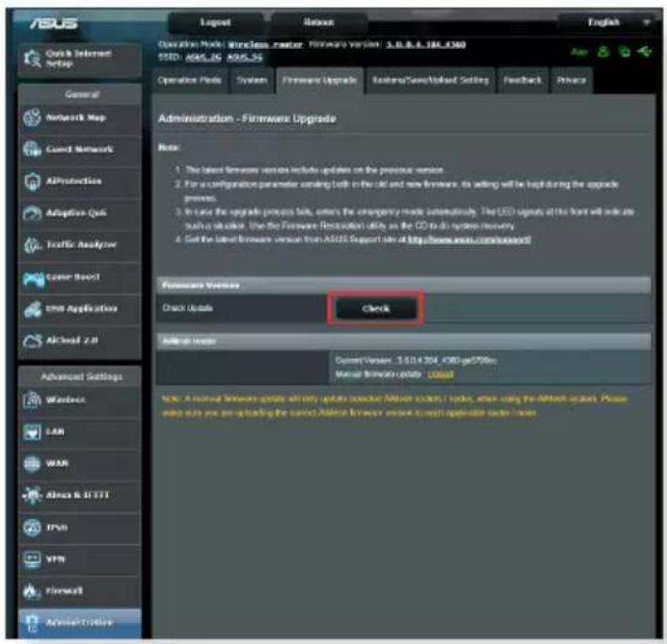This screenshot has height=644, width=667.
Task: Click the green USB status icon
Action: pyautogui.click(x=644, y=52)
